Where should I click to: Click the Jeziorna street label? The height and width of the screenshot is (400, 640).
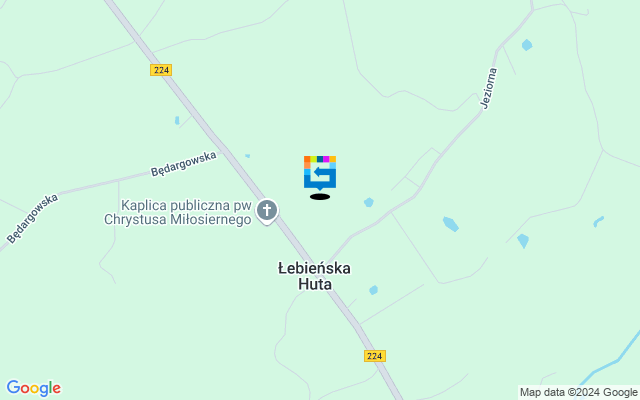[x=489, y=89]
